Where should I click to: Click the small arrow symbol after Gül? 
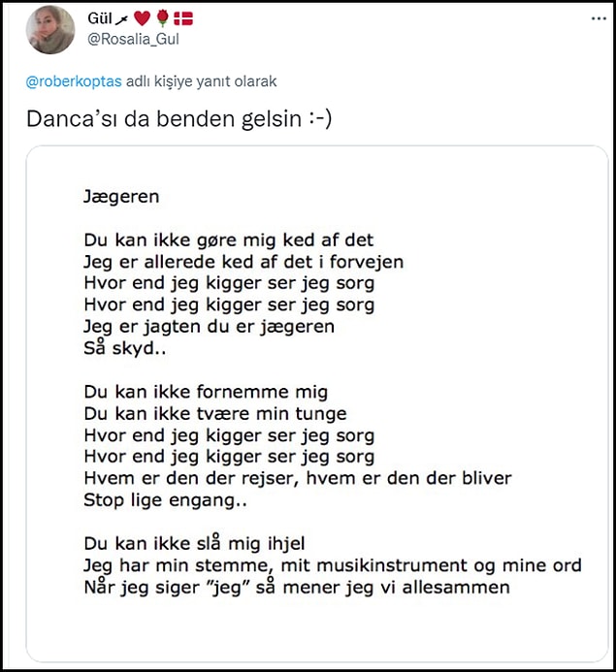coord(121,19)
